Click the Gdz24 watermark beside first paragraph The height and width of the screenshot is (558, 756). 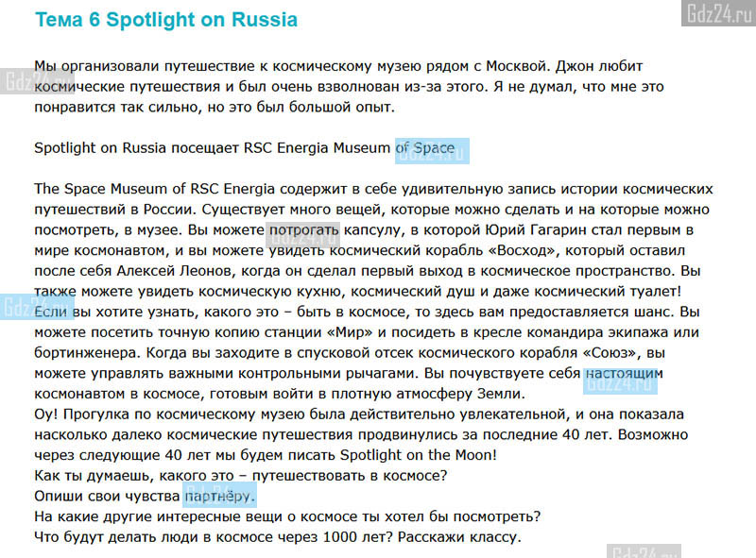tap(30, 81)
